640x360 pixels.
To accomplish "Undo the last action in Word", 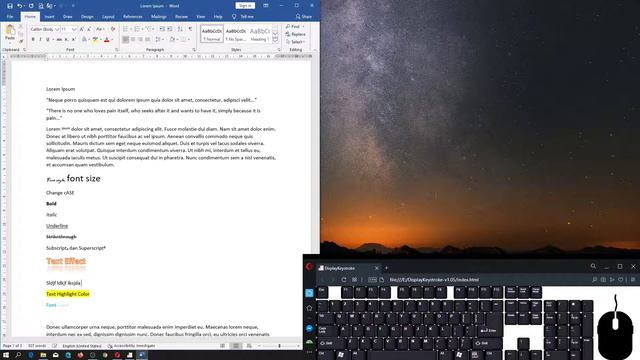I will (20, 6).
